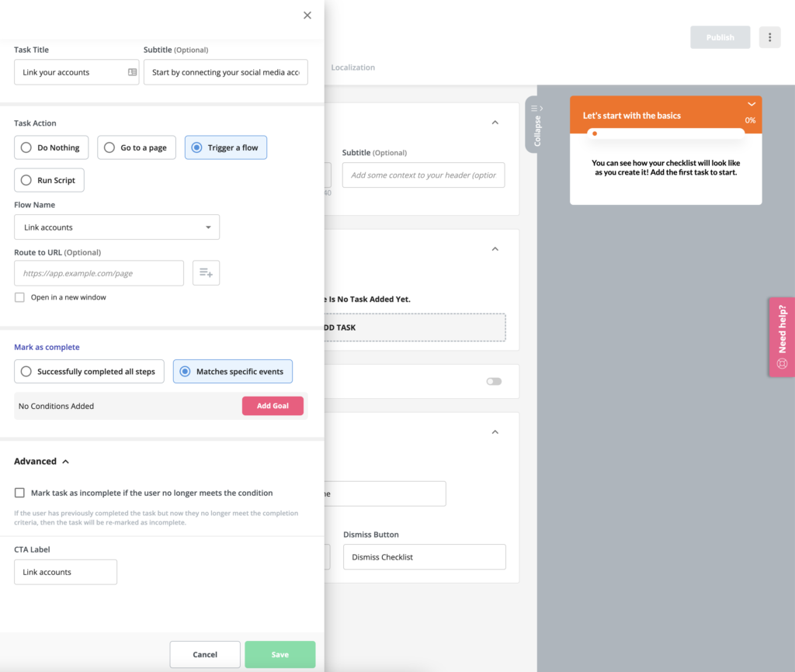Open the Flow Name dropdown
The height and width of the screenshot is (672, 795).
(116, 227)
